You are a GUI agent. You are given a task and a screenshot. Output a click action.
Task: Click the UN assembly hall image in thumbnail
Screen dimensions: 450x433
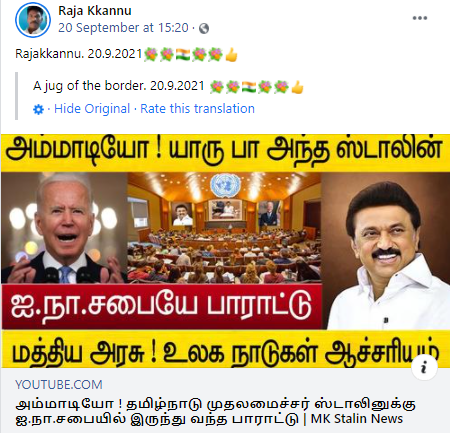[x=224, y=227]
